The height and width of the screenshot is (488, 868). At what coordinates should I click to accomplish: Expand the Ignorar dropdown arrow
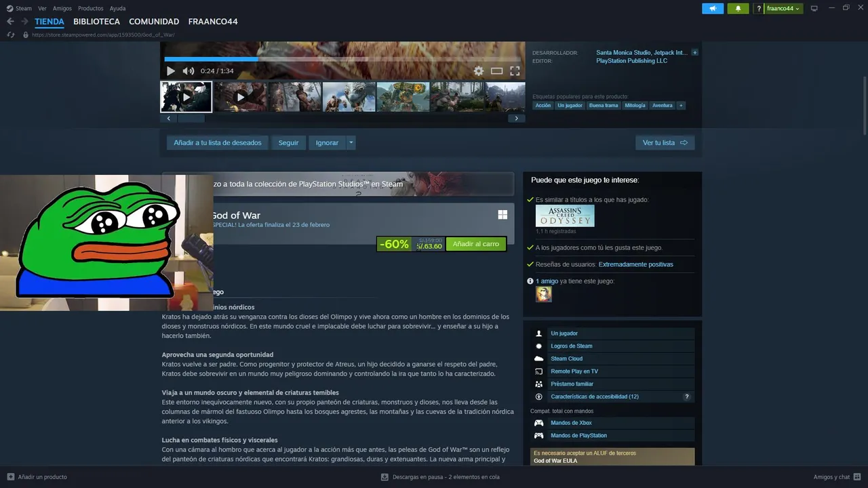[x=351, y=142]
